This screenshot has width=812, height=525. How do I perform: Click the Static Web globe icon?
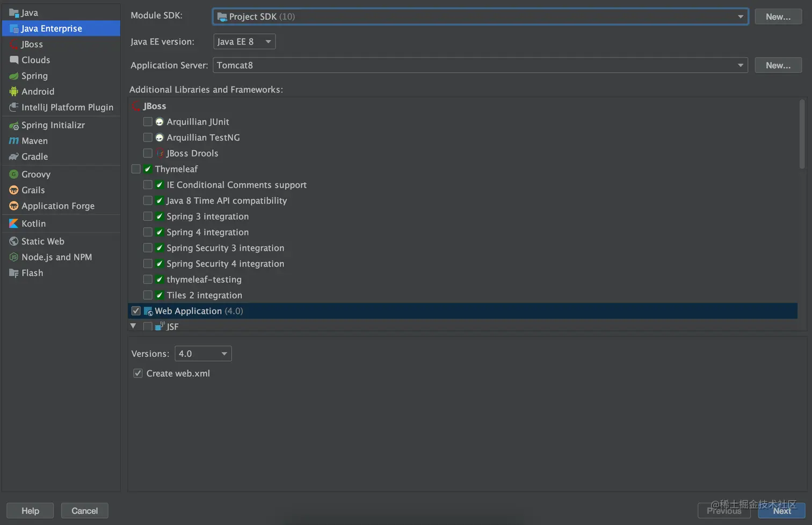pyautogui.click(x=14, y=241)
